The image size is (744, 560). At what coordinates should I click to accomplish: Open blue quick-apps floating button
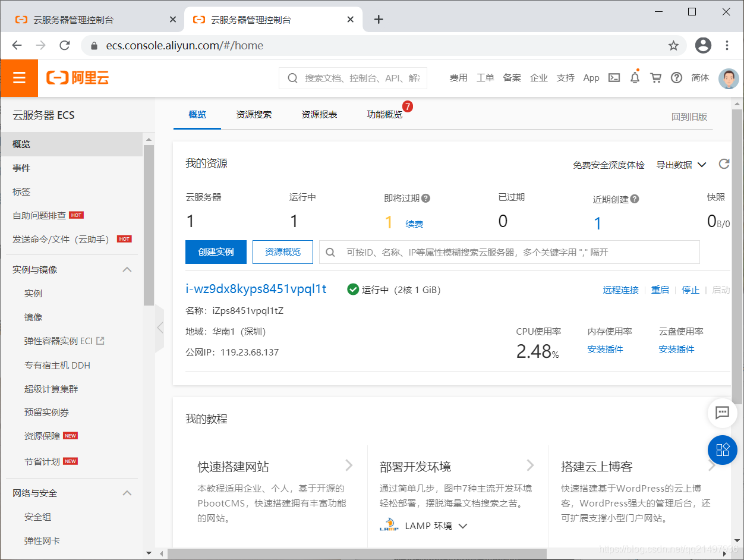tap(723, 449)
